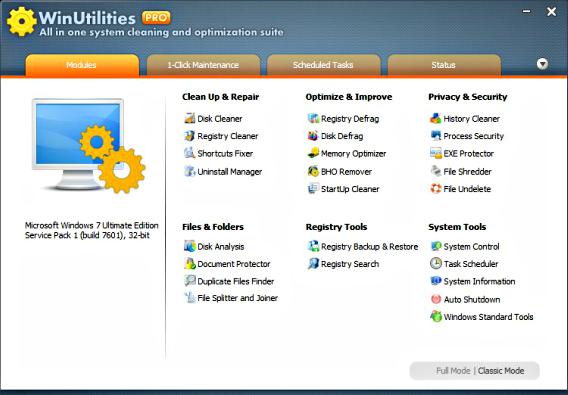Launch the EXE Protector icon
568x395 pixels.
436,153
